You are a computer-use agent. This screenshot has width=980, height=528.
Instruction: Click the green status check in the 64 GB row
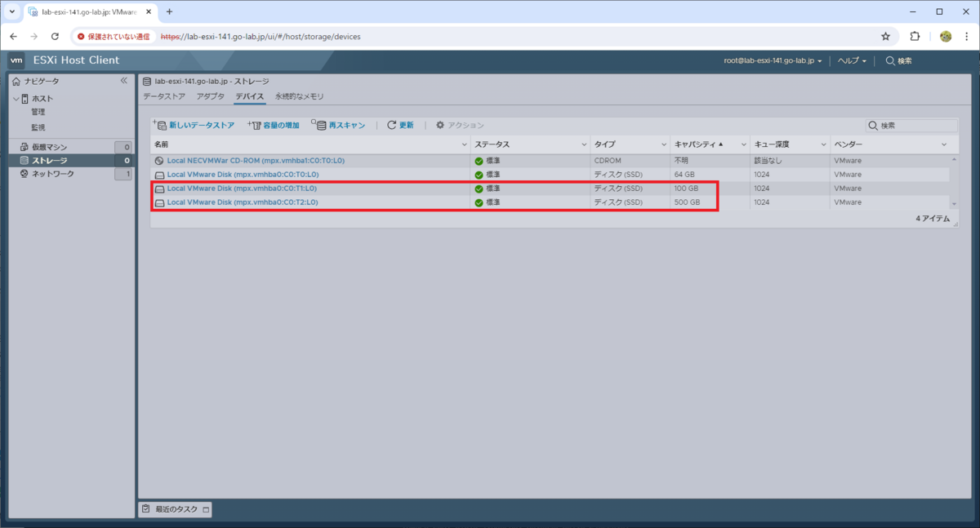pos(479,175)
